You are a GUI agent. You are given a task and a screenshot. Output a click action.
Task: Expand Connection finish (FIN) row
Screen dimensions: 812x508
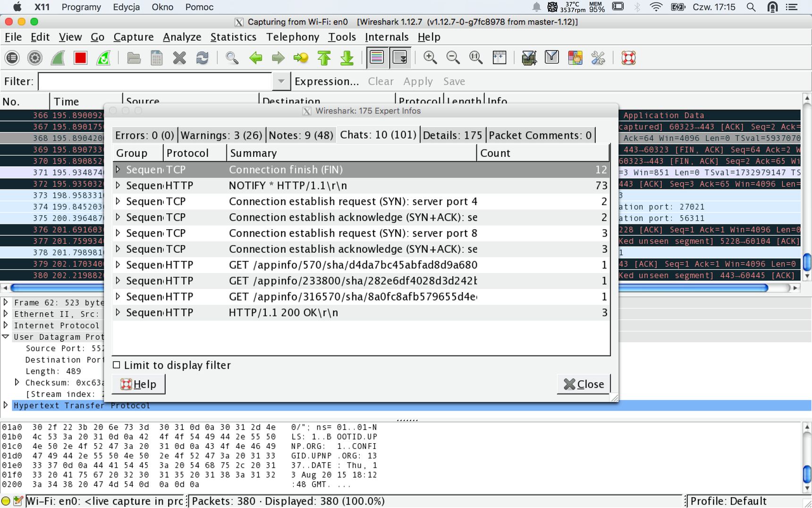click(118, 169)
